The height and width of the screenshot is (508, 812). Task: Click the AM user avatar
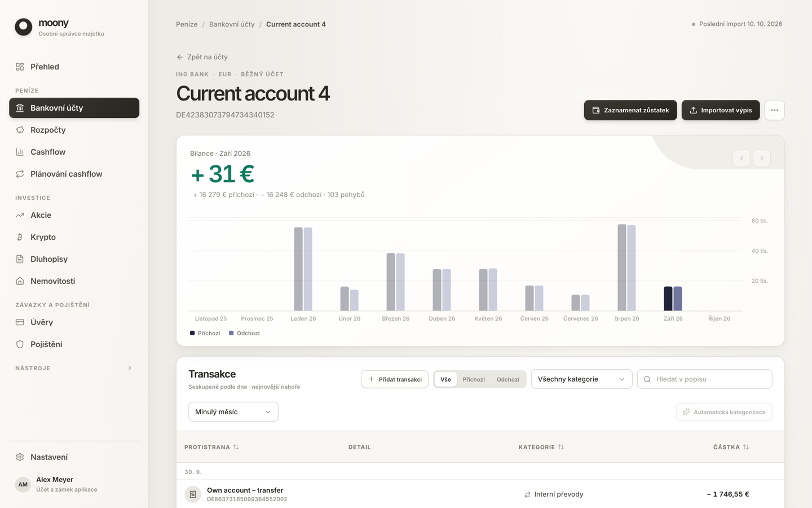pyautogui.click(x=23, y=484)
